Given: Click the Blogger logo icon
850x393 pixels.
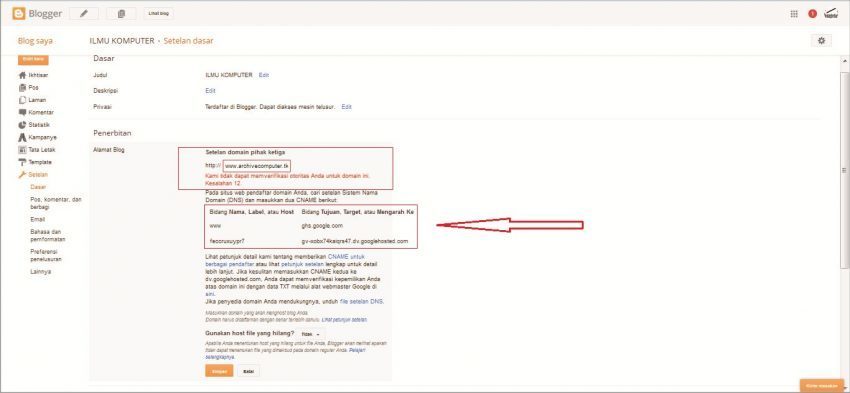Looking at the screenshot, I should [19, 14].
